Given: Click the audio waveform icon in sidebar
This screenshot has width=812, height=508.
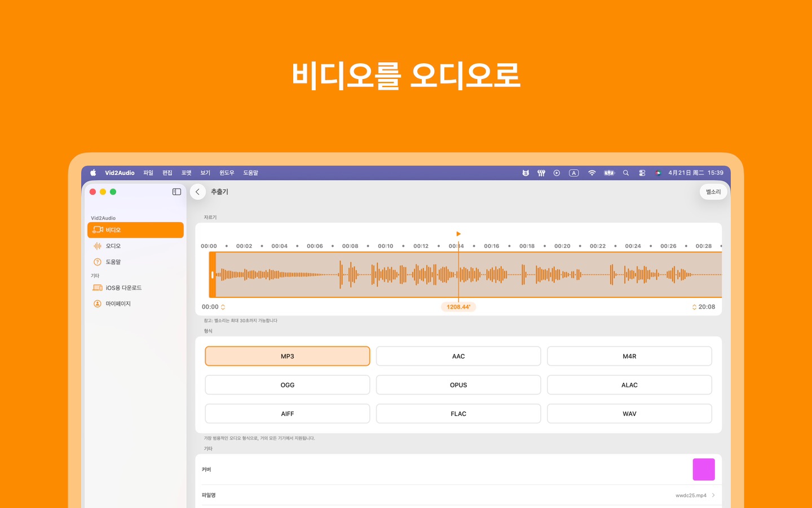Looking at the screenshot, I should point(98,246).
